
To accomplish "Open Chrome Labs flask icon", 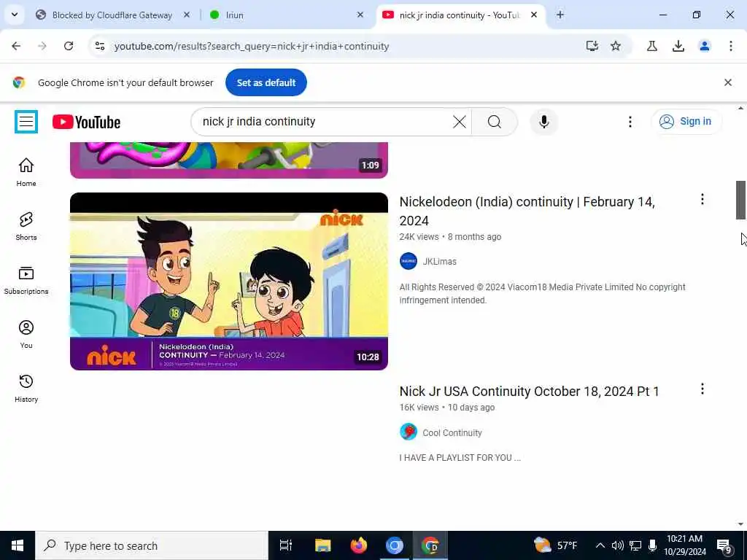I will click(651, 46).
